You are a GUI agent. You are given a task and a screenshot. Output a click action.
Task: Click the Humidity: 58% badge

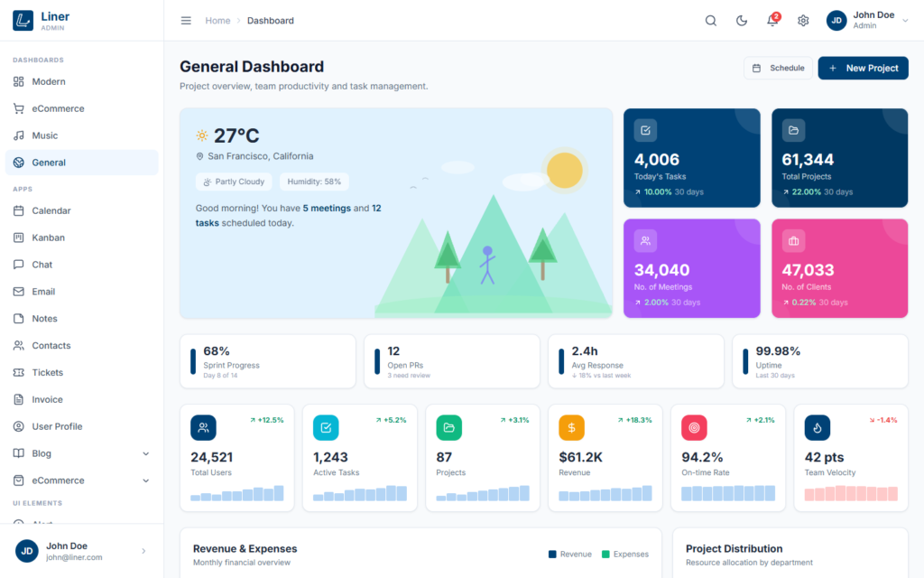tap(314, 182)
